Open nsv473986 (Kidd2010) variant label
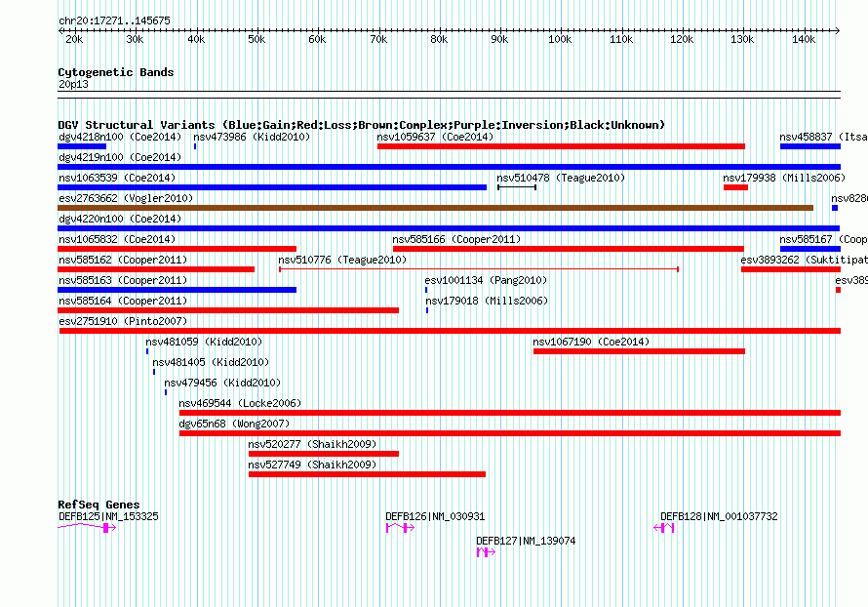The image size is (868, 607). pos(252,137)
